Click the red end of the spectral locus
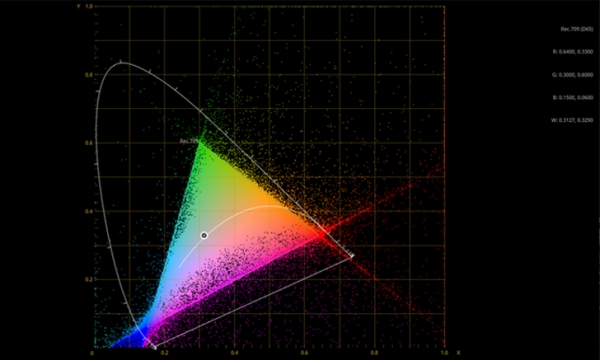600x360 pixels. point(352,256)
